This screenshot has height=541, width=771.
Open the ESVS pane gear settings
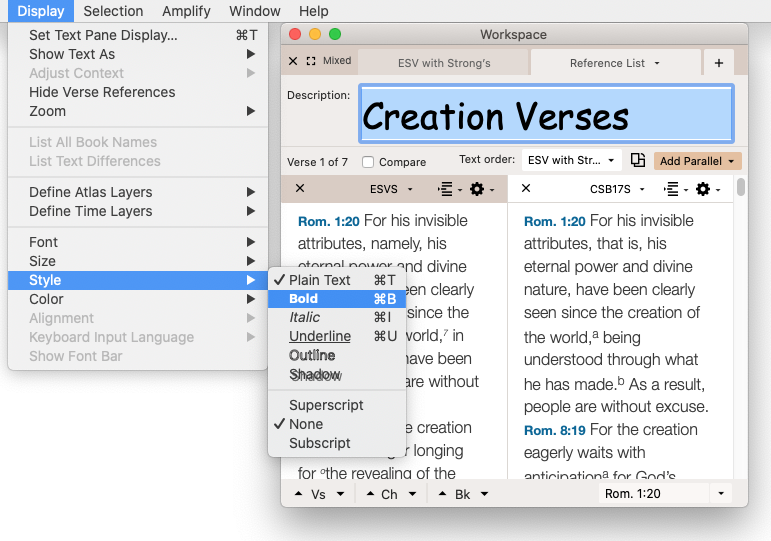(x=477, y=189)
